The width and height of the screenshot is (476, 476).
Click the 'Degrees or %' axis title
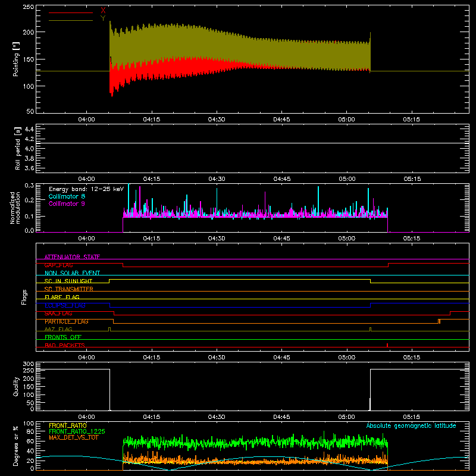[x=16, y=446]
